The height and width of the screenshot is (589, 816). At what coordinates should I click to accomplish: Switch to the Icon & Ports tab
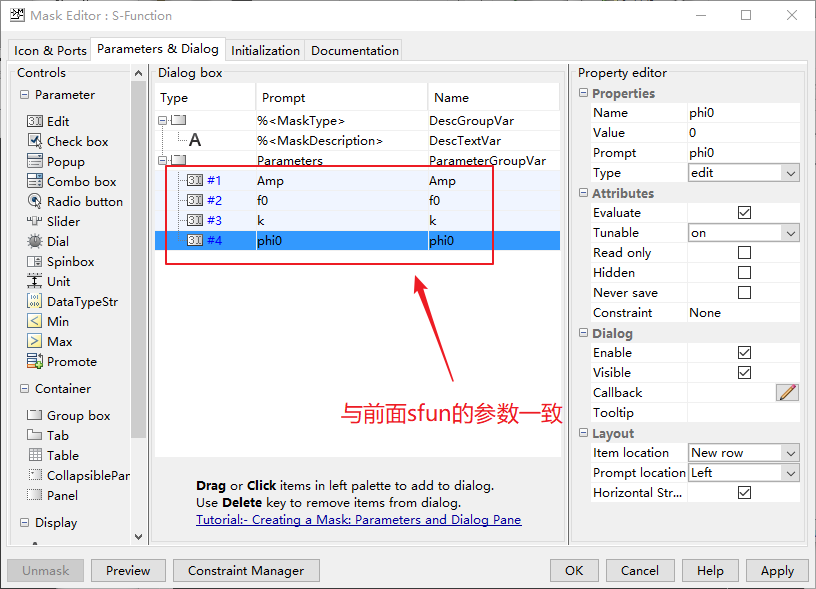pos(50,50)
